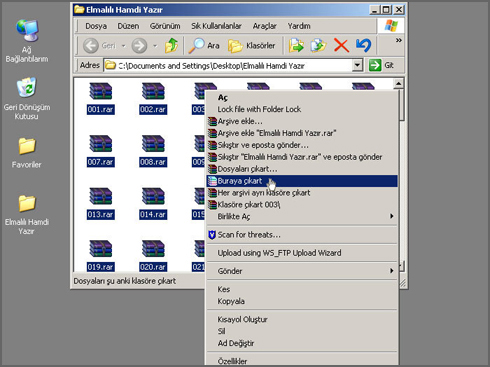Viewport: 490px width, 367px height.
Task: Open the Düzen menu
Action: tap(128, 26)
